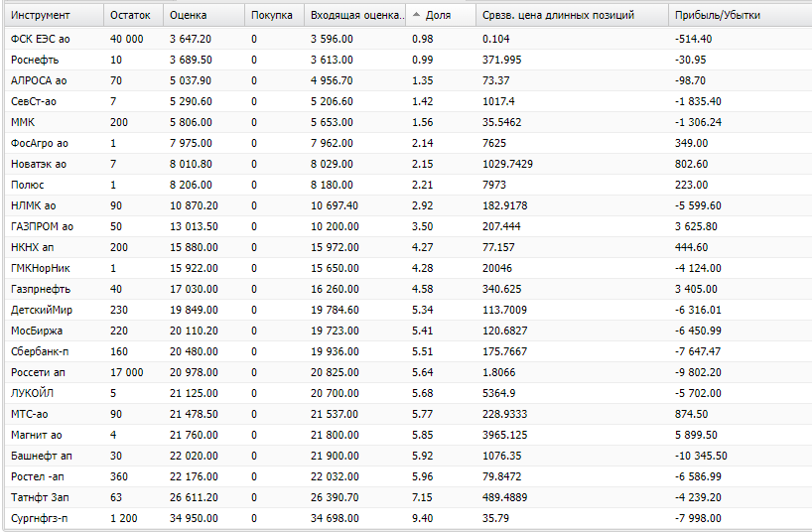Image resolution: width=812 pixels, height=532 pixels.
Task: Click average price 5364.9
Action: (498, 393)
